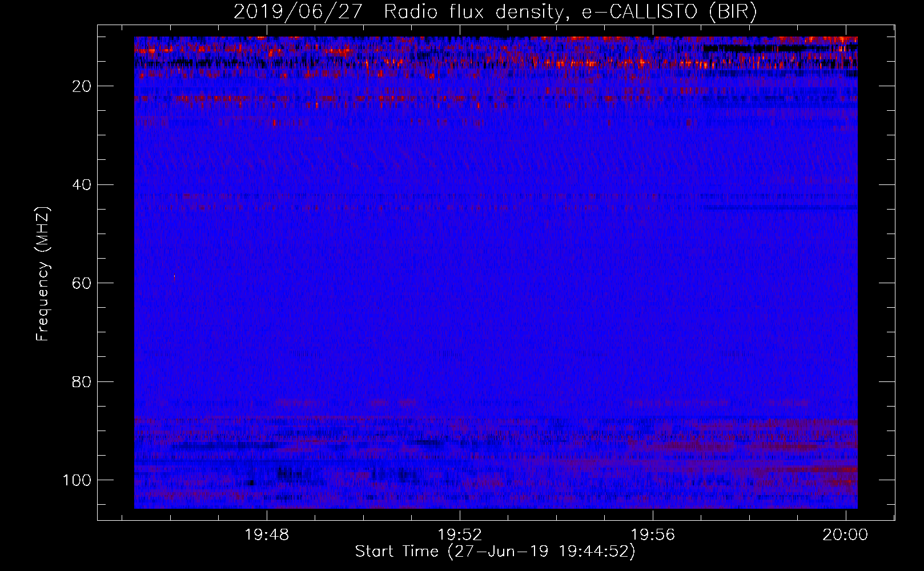
Task: Click the 19:56 time tick label
Action: pyautogui.click(x=653, y=535)
